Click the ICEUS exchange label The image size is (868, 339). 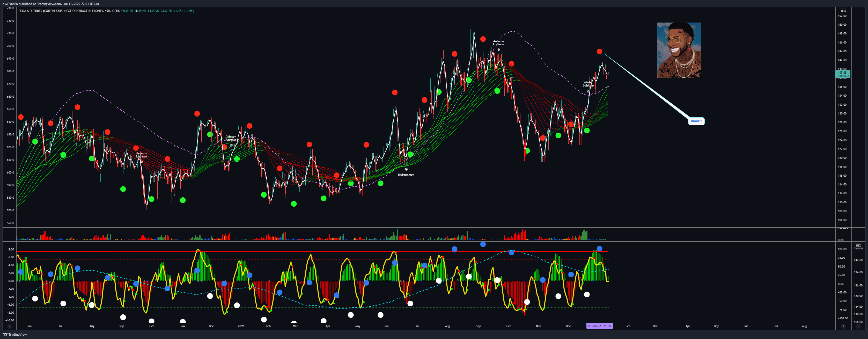click(x=116, y=11)
